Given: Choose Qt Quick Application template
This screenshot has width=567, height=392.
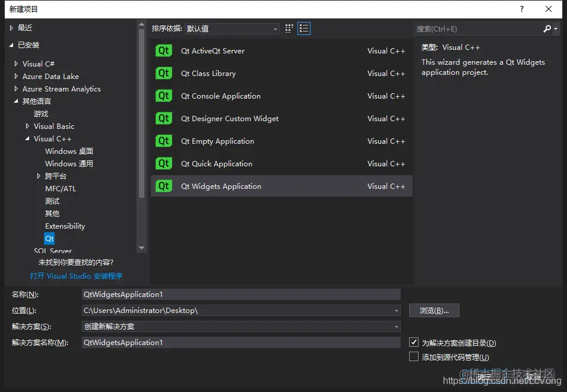Looking at the screenshot, I should [281, 163].
